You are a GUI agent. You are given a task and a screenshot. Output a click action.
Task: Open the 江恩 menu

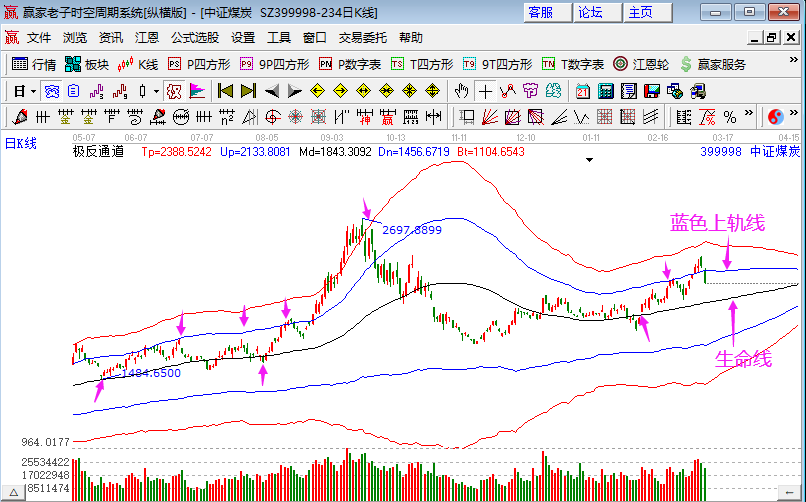(x=146, y=38)
